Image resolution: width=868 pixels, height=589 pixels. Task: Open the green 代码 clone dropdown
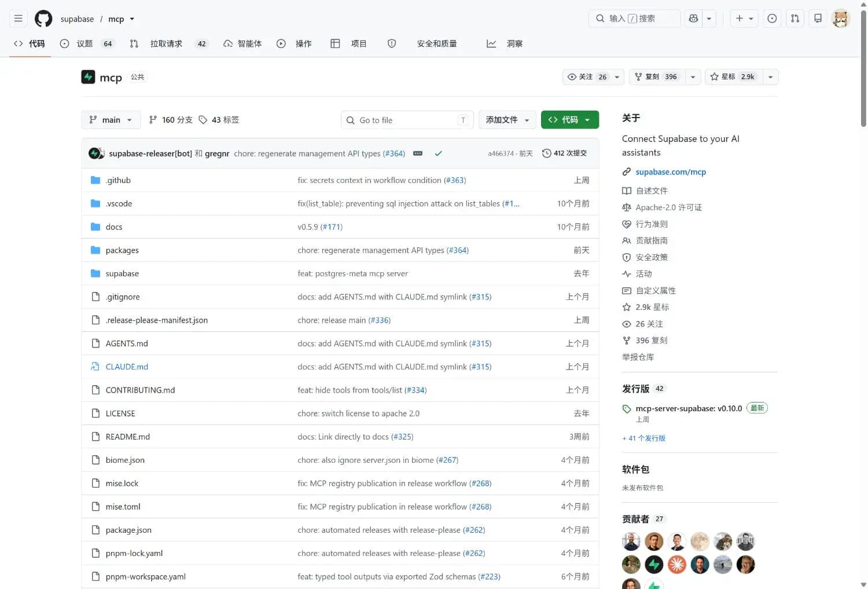(570, 120)
